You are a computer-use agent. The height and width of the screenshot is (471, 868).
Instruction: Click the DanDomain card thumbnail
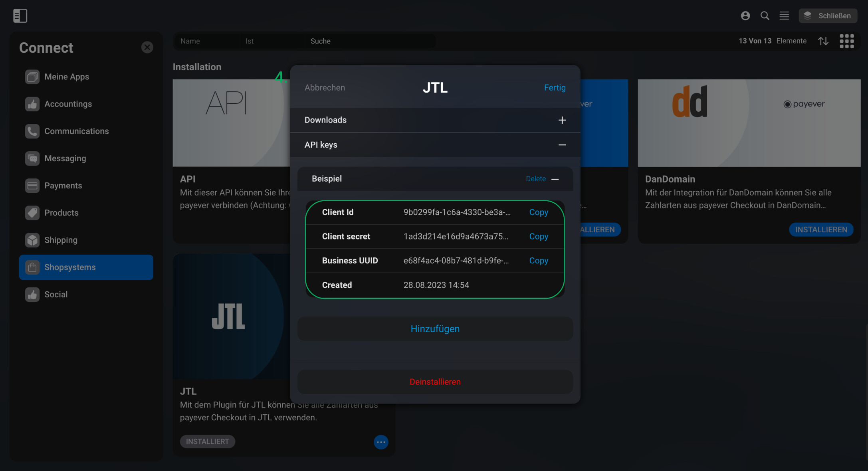[x=749, y=123]
